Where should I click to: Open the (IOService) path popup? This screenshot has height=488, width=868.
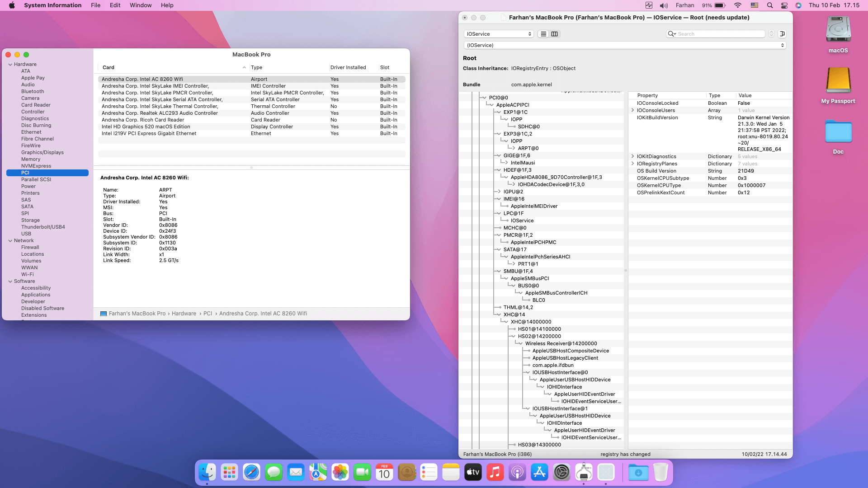625,45
